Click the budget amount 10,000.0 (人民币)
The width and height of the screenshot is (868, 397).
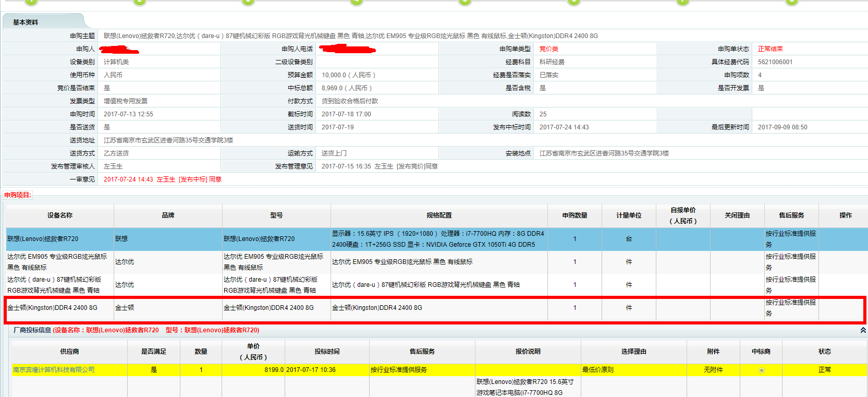pyautogui.click(x=348, y=75)
